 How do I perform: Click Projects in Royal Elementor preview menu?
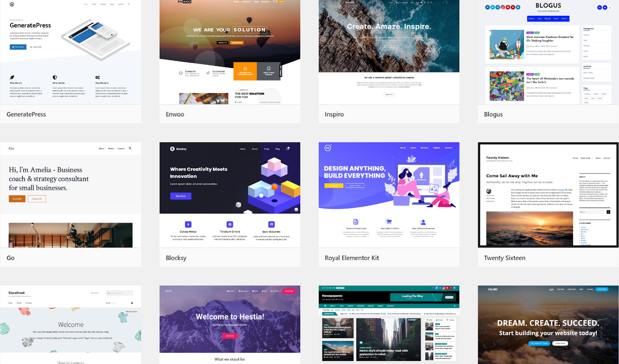436,148
